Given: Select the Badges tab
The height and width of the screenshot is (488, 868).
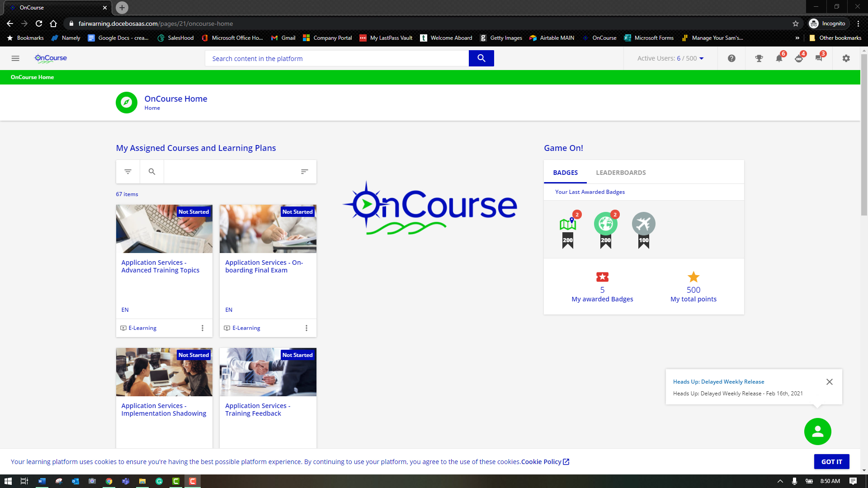Looking at the screenshot, I should [565, 173].
